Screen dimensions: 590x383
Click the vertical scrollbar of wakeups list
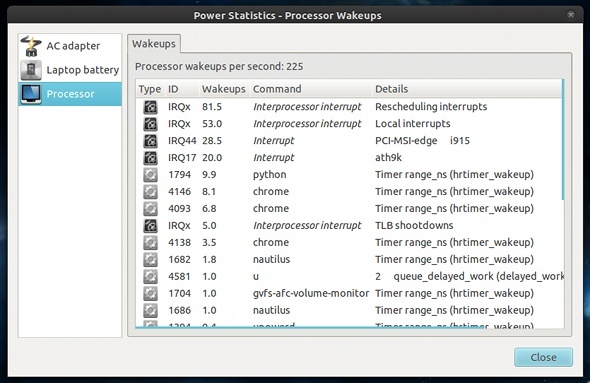[563, 140]
